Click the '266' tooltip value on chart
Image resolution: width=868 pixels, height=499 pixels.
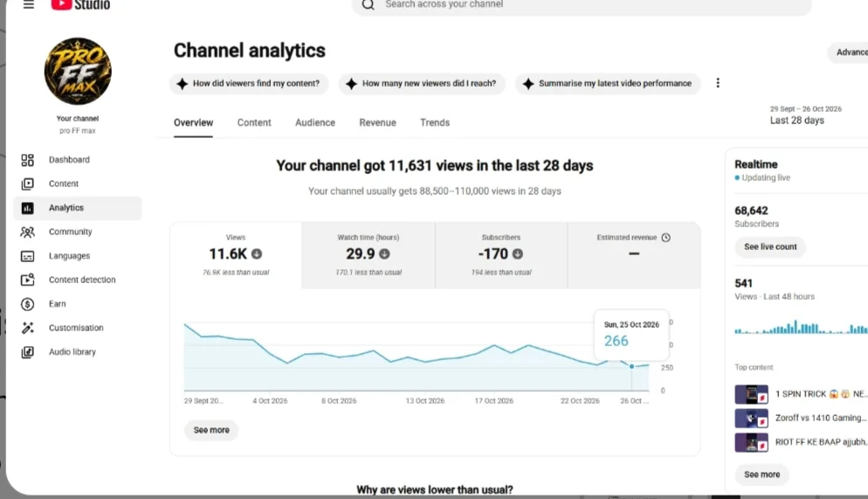pyautogui.click(x=617, y=341)
